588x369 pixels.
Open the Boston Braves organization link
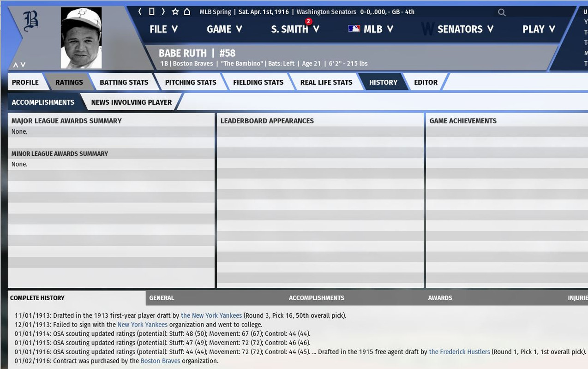160,361
